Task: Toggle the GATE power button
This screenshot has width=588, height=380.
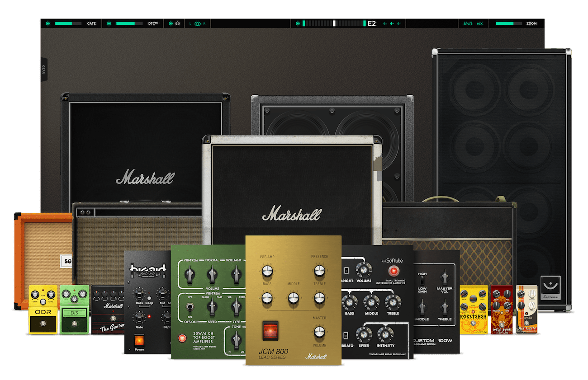Action: point(47,23)
